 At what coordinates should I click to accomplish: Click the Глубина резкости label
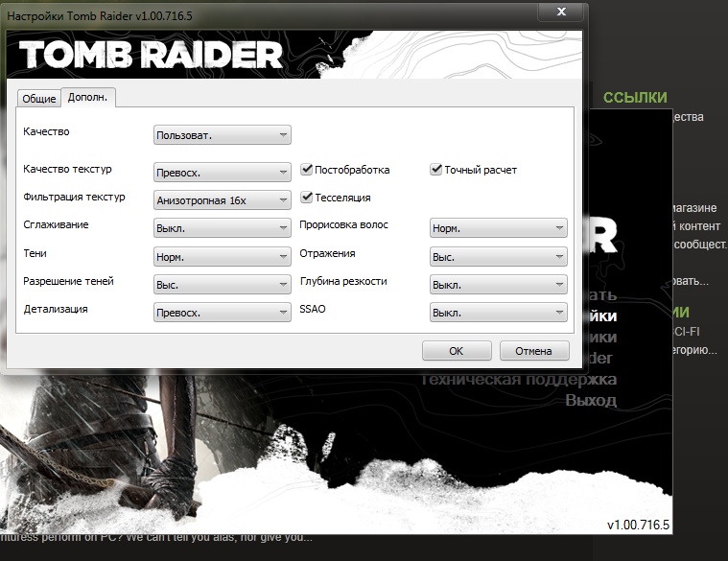point(343,281)
